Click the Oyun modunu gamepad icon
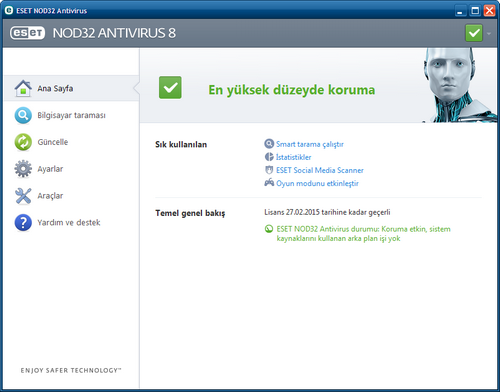This screenshot has width=500, height=392. coord(269,183)
